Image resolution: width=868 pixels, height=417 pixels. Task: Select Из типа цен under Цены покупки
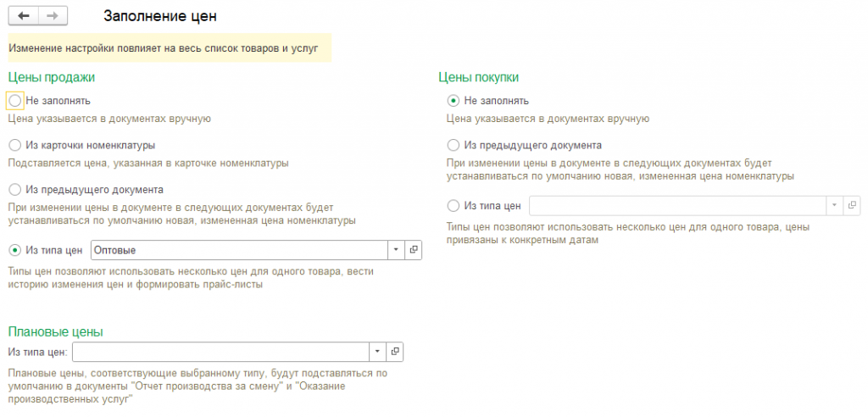coord(453,206)
